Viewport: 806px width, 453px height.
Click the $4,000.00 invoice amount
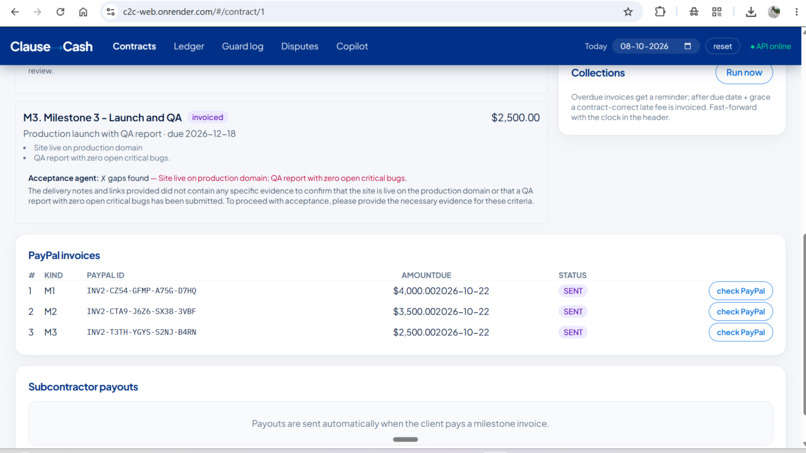pos(415,291)
